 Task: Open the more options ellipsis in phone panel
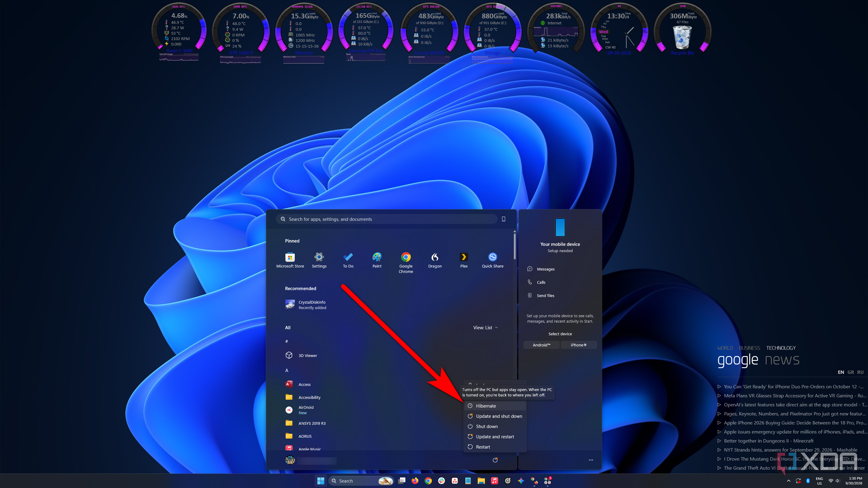[x=591, y=460]
